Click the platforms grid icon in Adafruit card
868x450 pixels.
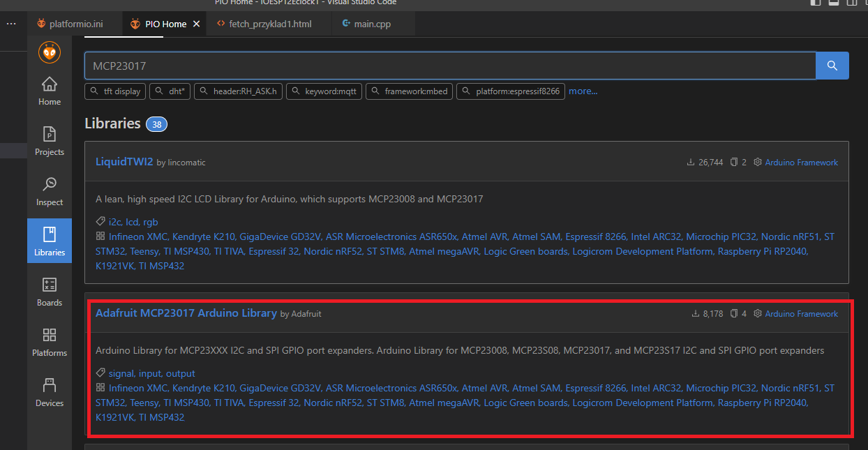click(x=100, y=388)
